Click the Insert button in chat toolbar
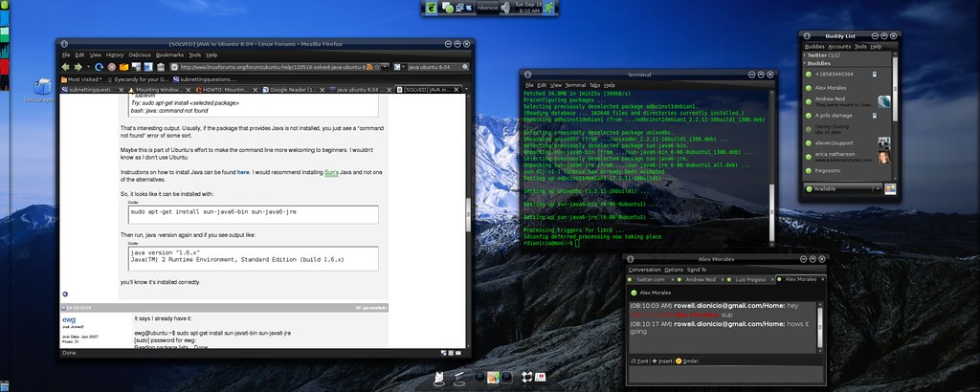 pos(662,360)
